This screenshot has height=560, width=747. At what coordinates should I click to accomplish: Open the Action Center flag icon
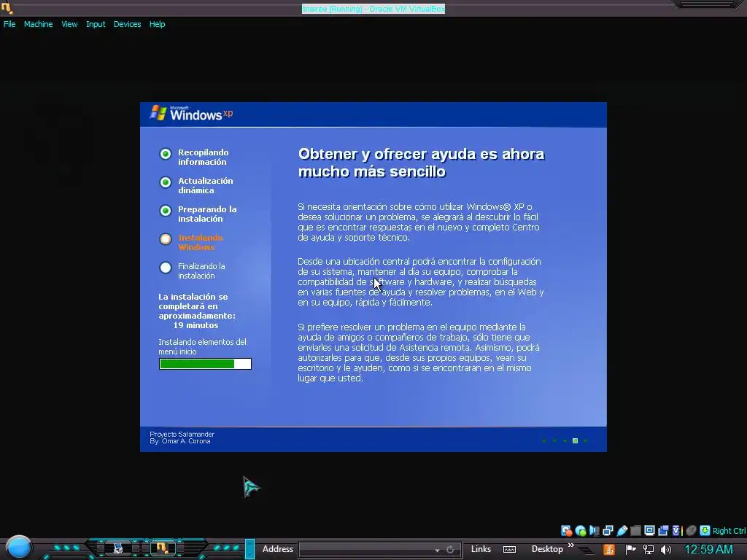(x=630, y=550)
